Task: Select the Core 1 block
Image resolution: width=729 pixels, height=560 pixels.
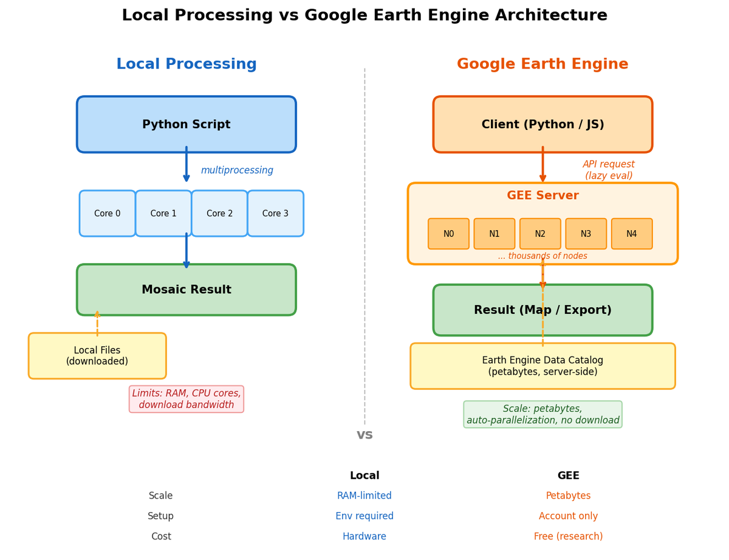Action: click(x=163, y=214)
